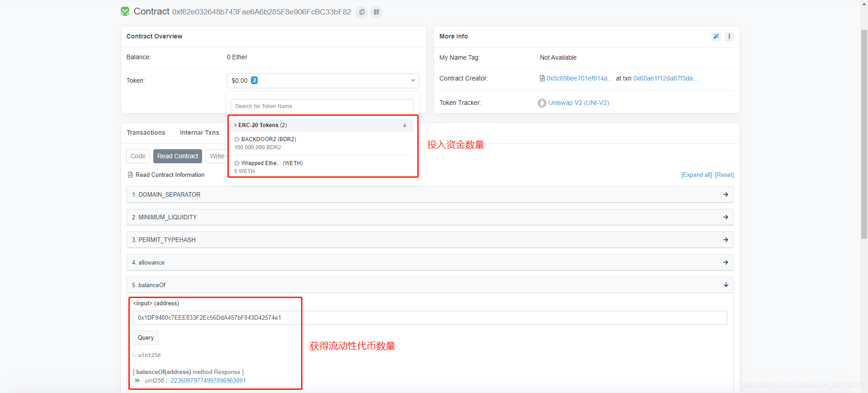Select the Read Contract sub-tab
Screen dimensions: 868x393
tap(178, 156)
